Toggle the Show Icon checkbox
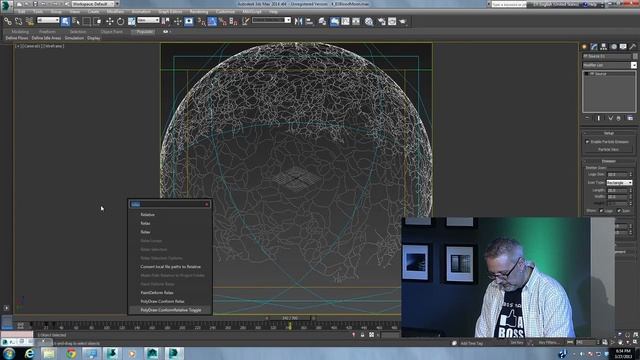Screen dimensions: 640x360 619,211
